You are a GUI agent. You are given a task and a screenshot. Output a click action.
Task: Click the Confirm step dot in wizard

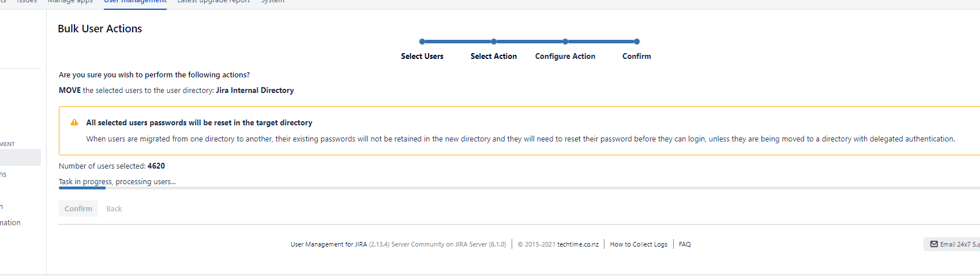[637, 42]
